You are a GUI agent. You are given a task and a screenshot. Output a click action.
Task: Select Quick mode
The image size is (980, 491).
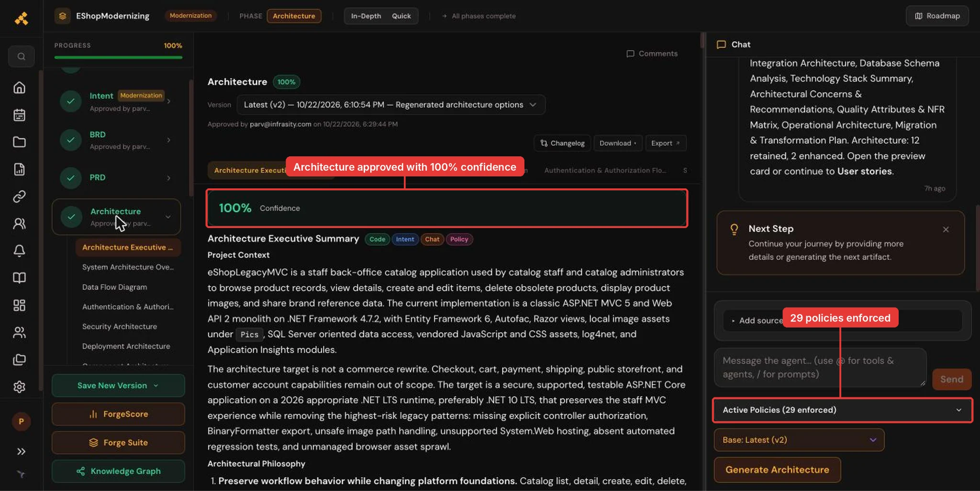[401, 16]
